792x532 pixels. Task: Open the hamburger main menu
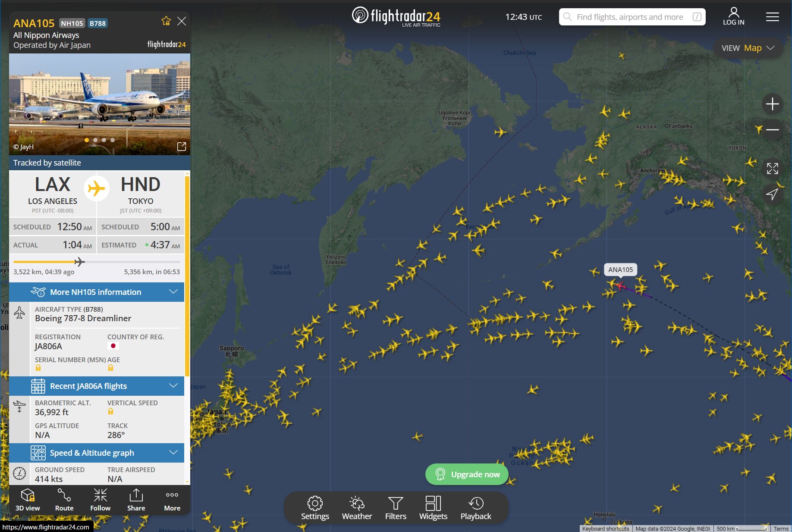[772, 17]
